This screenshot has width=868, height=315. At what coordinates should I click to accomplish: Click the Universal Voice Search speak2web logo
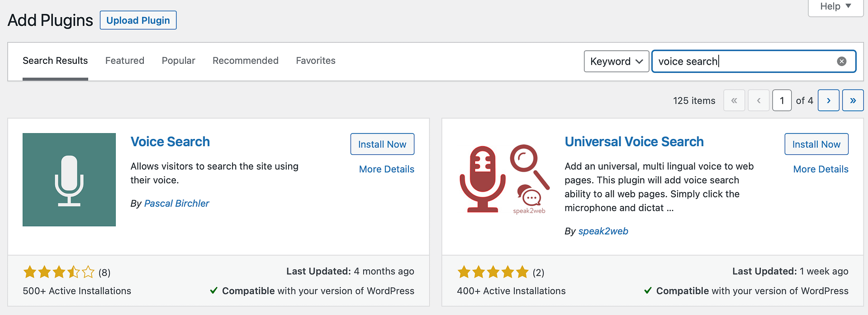click(503, 180)
